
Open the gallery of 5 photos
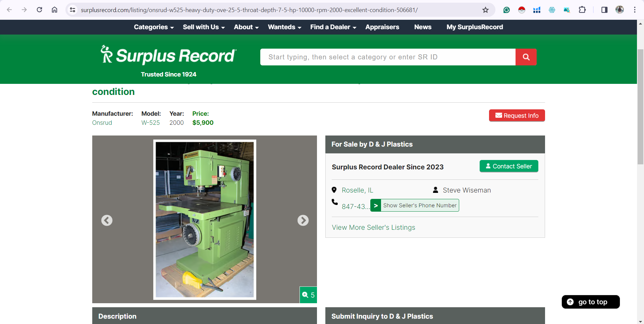(308, 295)
